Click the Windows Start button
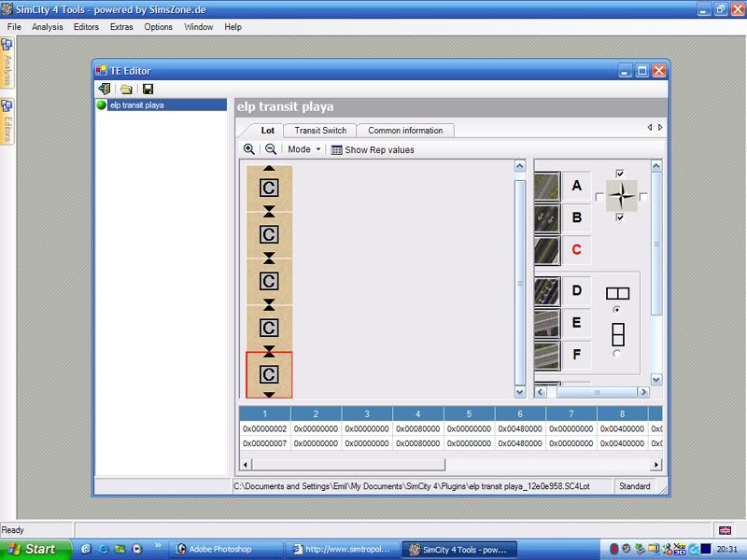 35,549
